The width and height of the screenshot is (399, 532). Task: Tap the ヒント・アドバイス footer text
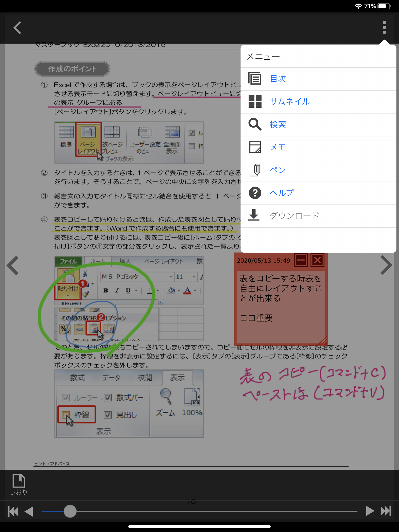pyautogui.click(x=52, y=463)
